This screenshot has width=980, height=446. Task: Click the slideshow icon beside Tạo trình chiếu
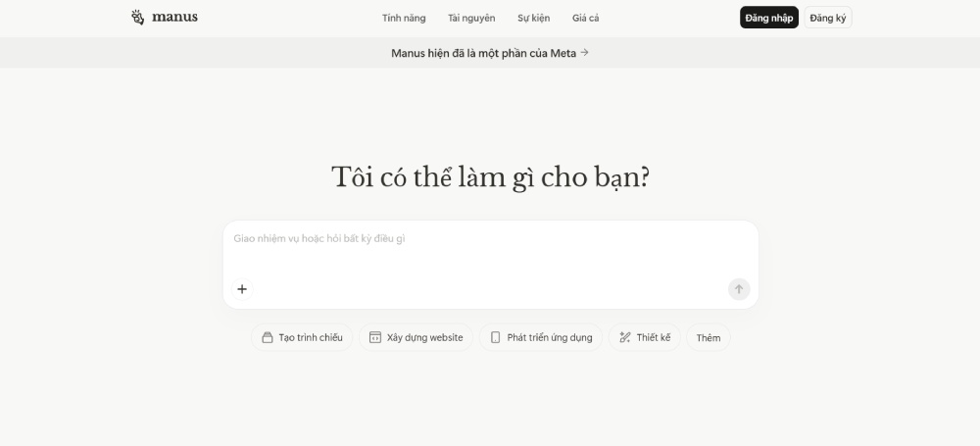click(x=268, y=337)
